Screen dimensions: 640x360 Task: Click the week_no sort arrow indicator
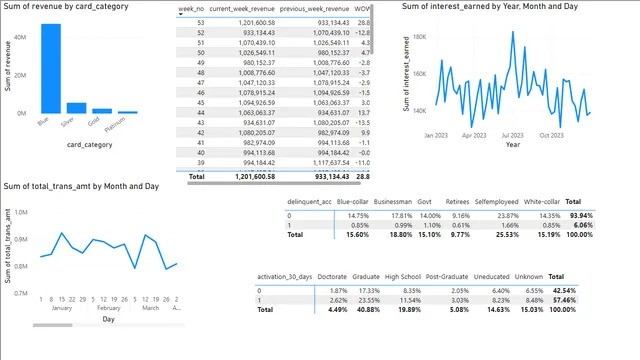(x=180, y=14)
